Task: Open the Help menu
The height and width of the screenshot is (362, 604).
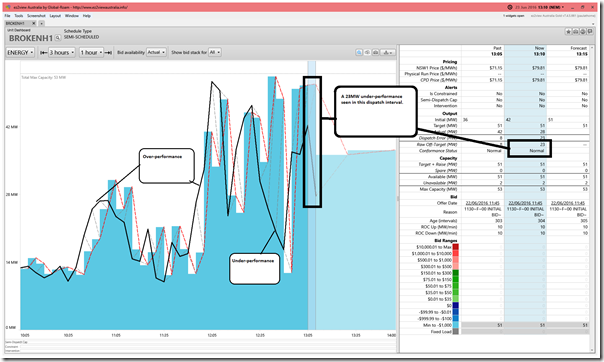Action: click(x=87, y=16)
